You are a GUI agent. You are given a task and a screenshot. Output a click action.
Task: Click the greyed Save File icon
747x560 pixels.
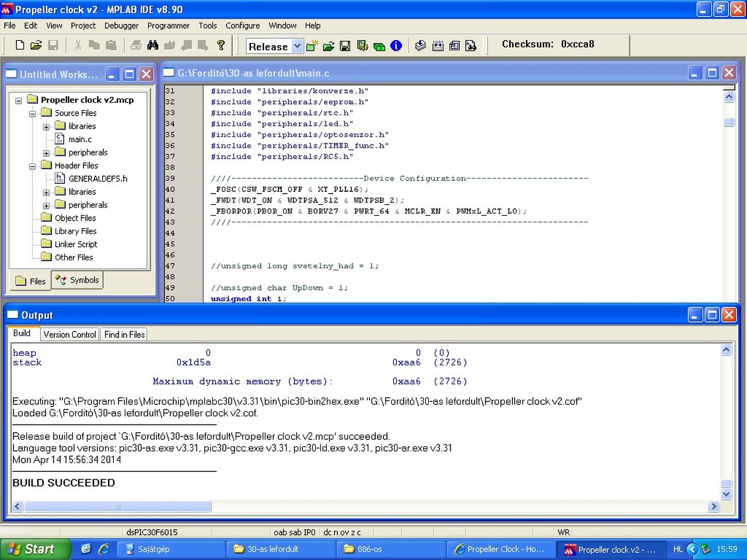click(x=53, y=45)
